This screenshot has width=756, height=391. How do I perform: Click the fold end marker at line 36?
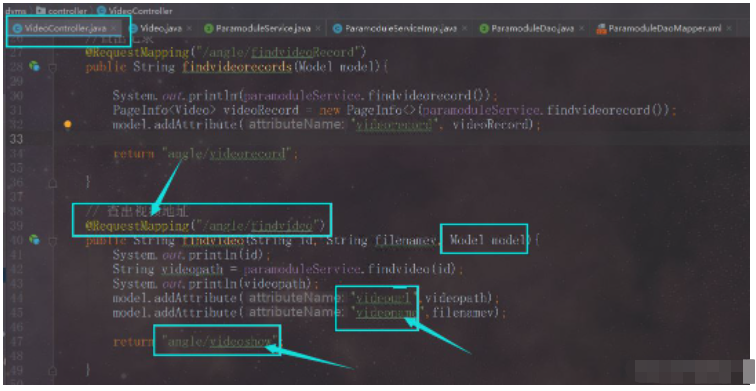click(53, 183)
